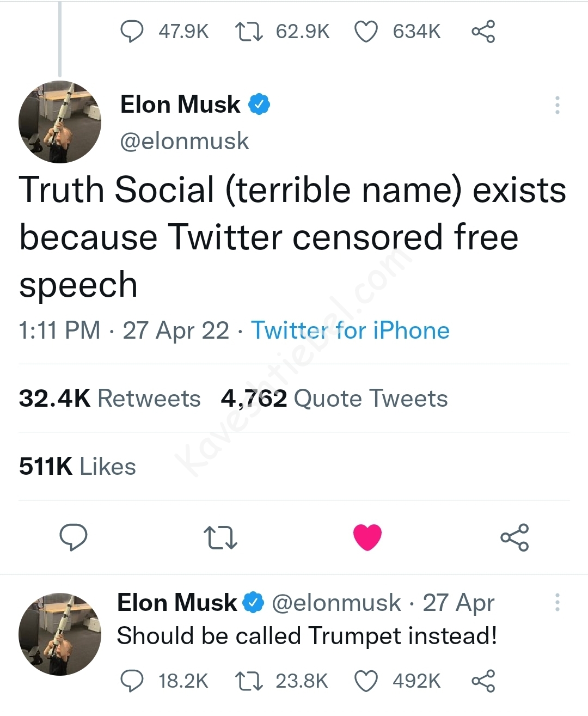View the 4,762 Quote Tweets
The width and height of the screenshot is (588, 716).
[x=334, y=399]
